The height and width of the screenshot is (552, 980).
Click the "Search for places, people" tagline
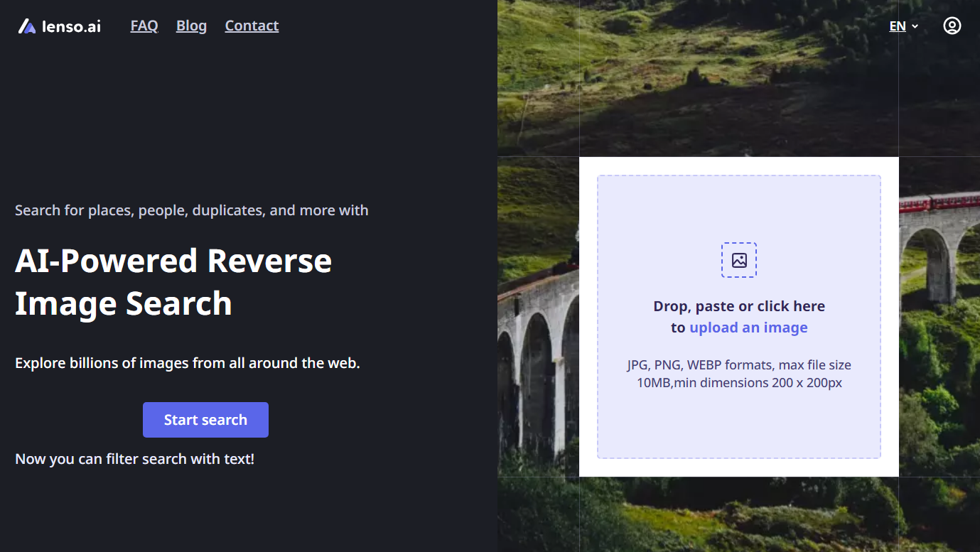pos(192,210)
